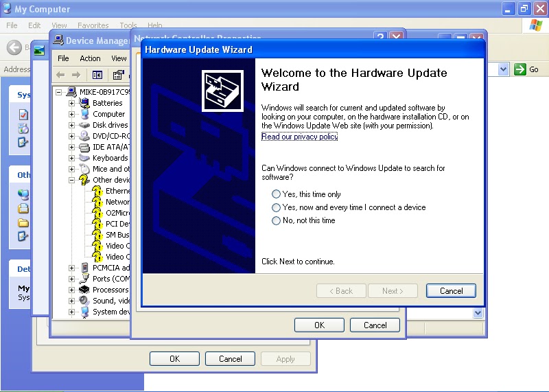Click Device Manager back arrow icon

tap(60, 75)
